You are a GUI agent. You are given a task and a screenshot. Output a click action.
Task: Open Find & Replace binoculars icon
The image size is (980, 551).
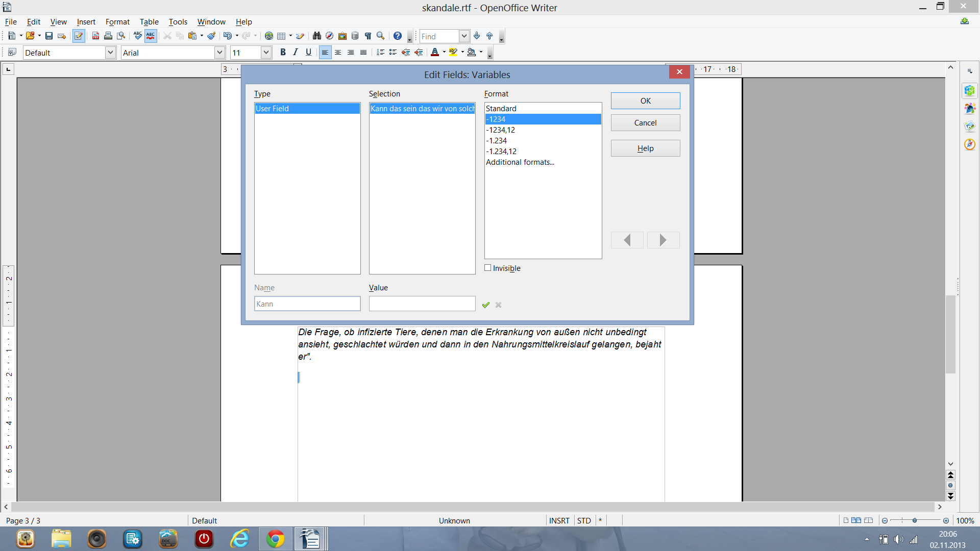point(317,36)
